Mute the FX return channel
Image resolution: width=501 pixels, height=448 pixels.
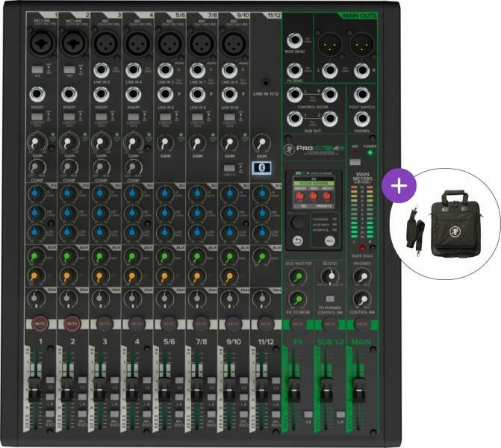tap(298, 324)
